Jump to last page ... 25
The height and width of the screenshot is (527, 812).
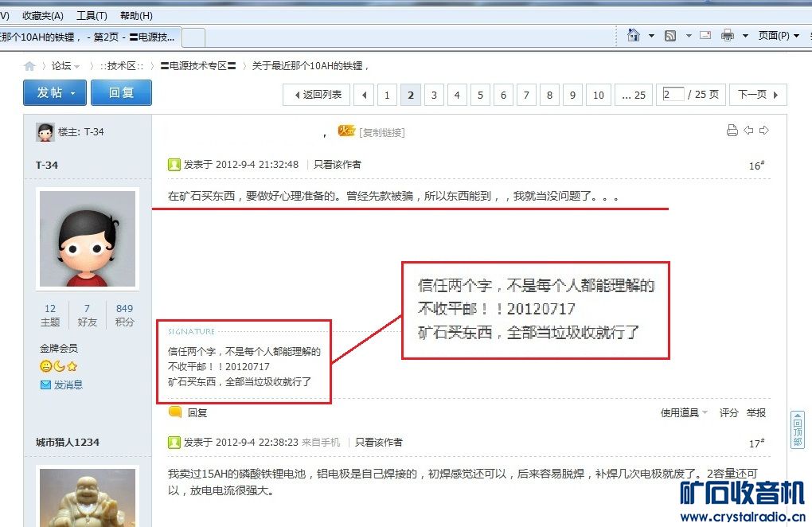tap(634, 95)
